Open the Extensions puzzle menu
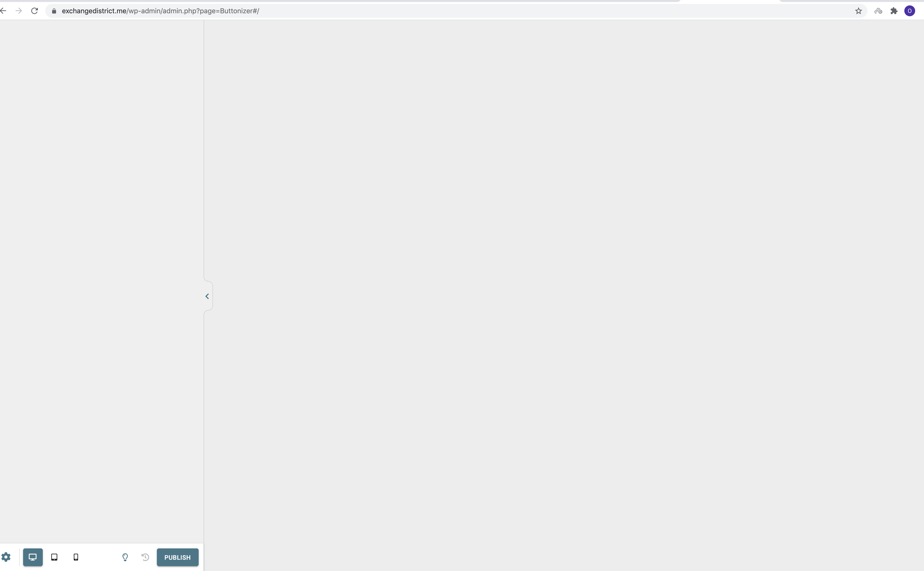 click(x=894, y=11)
